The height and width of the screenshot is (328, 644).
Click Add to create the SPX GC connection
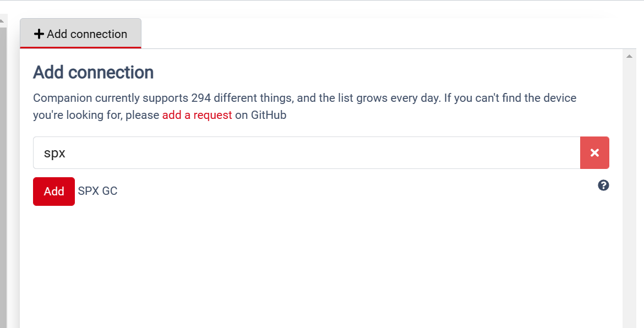point(53,191)
